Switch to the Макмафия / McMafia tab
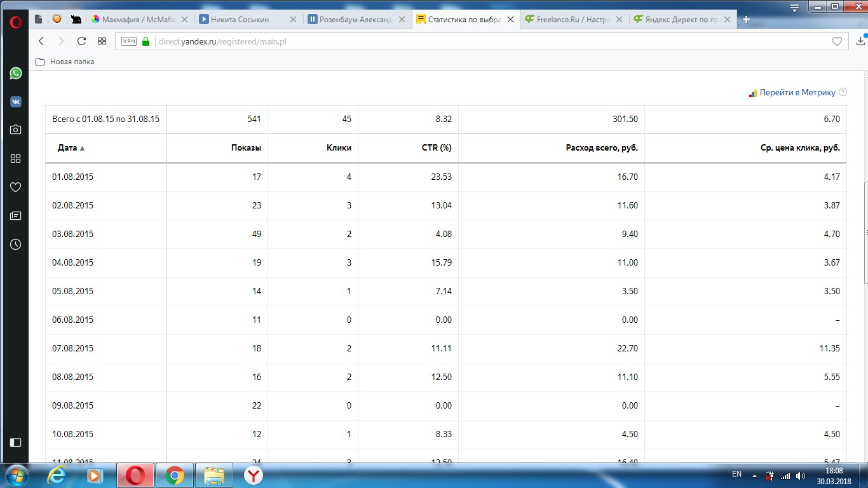 [x=140, y=19]
